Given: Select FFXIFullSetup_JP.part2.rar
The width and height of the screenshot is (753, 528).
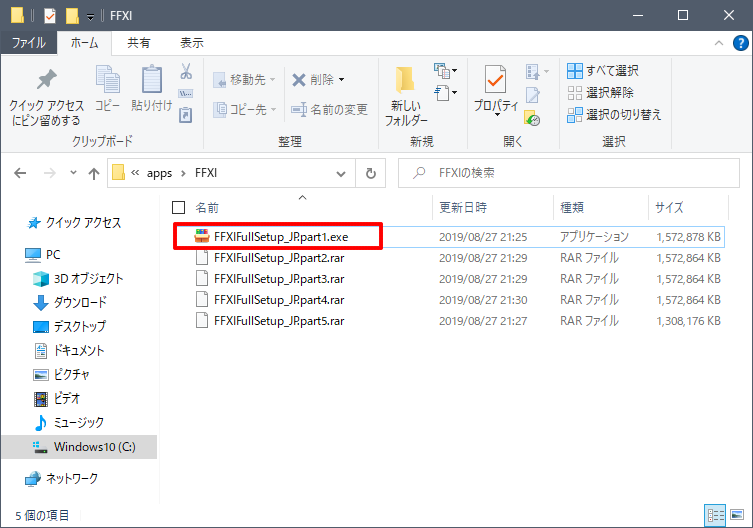Looking at the screenshot, I should point(279,258).
